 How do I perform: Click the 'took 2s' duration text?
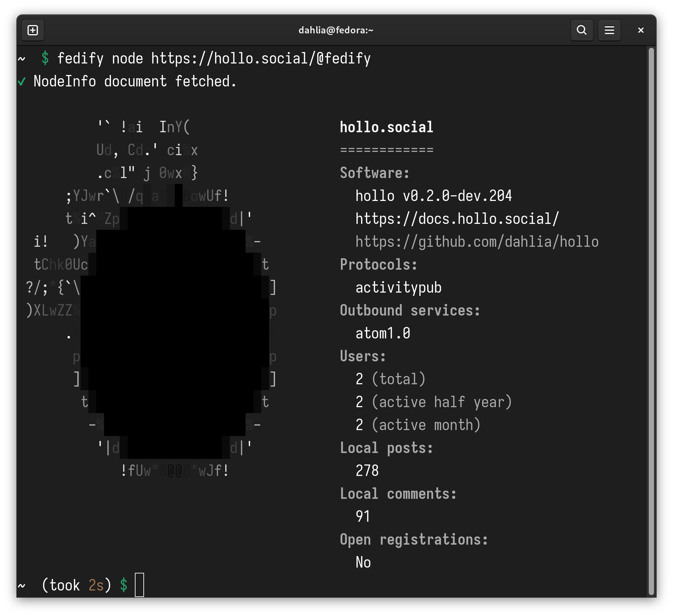[77, 585]
